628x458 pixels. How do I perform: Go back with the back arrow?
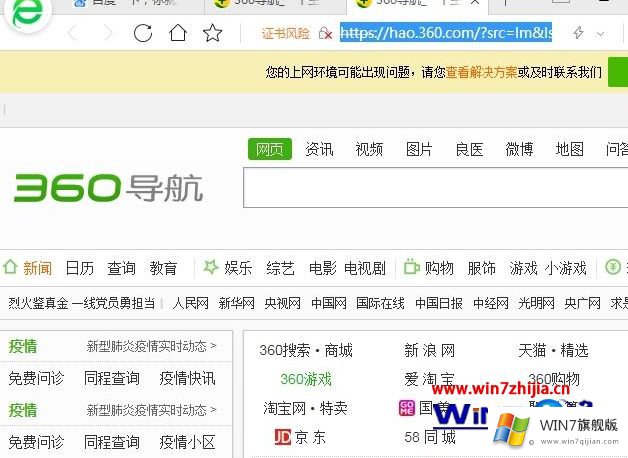(x=73, y=33)
